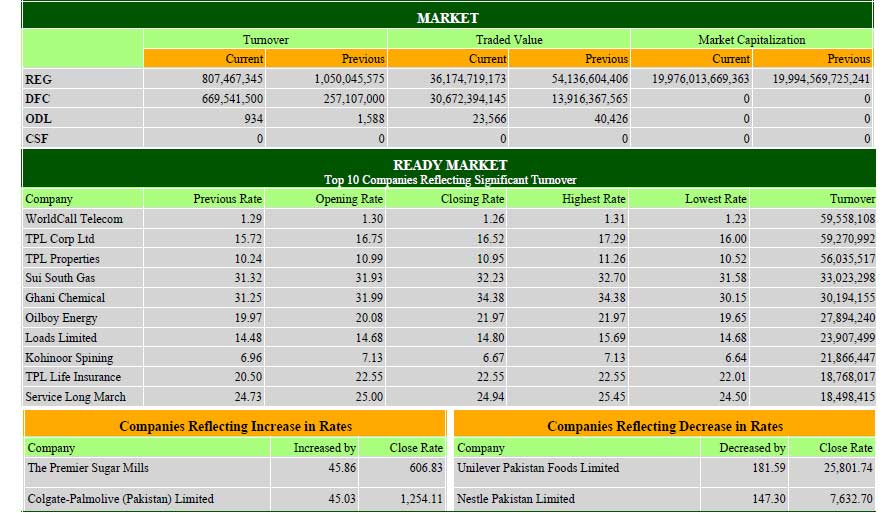This screenshot has width=889, height=513.
Task: Click ODL previous traded value 40,426
Action: [x=611, y=118]
